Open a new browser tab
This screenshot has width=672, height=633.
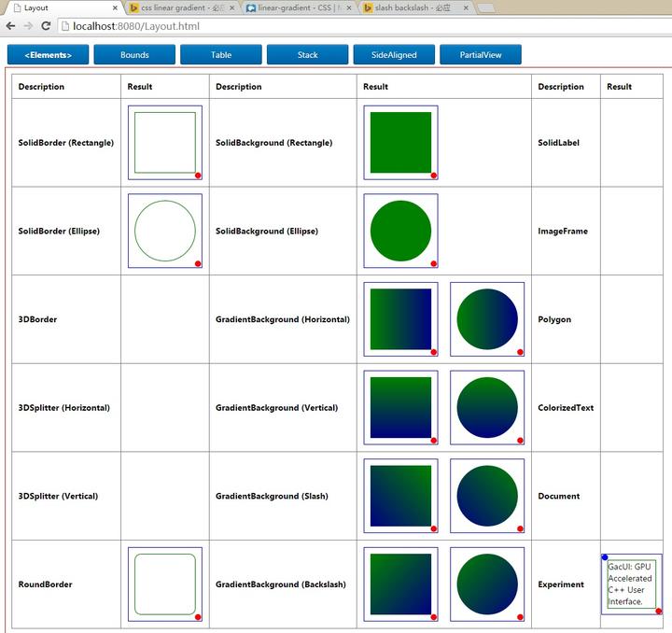(x=486, y=8)
